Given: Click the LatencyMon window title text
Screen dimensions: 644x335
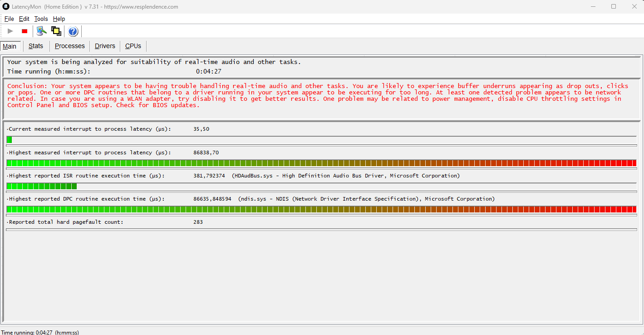Looking at the screenshot, I should tap(95, 7).
